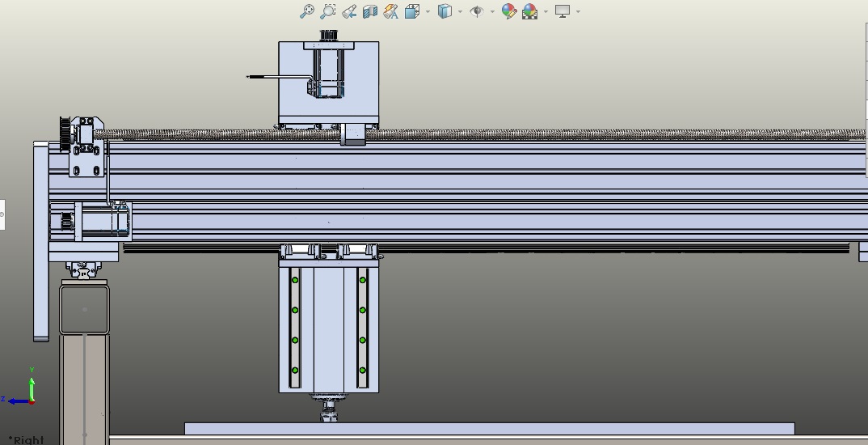Viewport: 868px width, 445px height.
Task: Click the left panel splitter handle
Action: 2,214
